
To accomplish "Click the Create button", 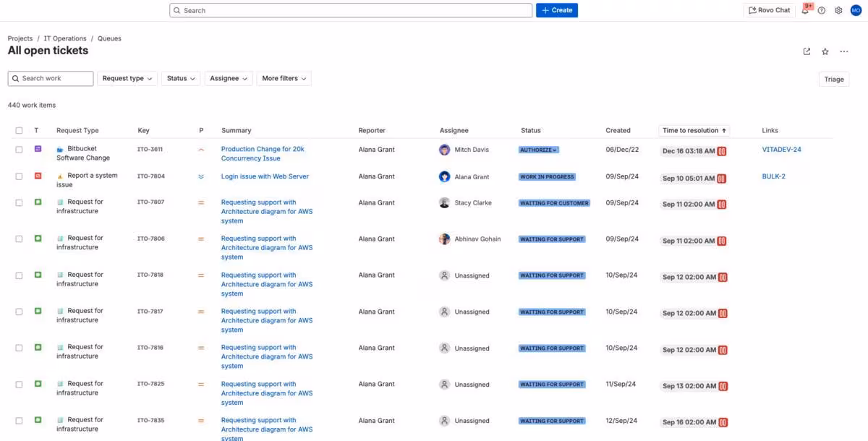I will click(556, 10).
